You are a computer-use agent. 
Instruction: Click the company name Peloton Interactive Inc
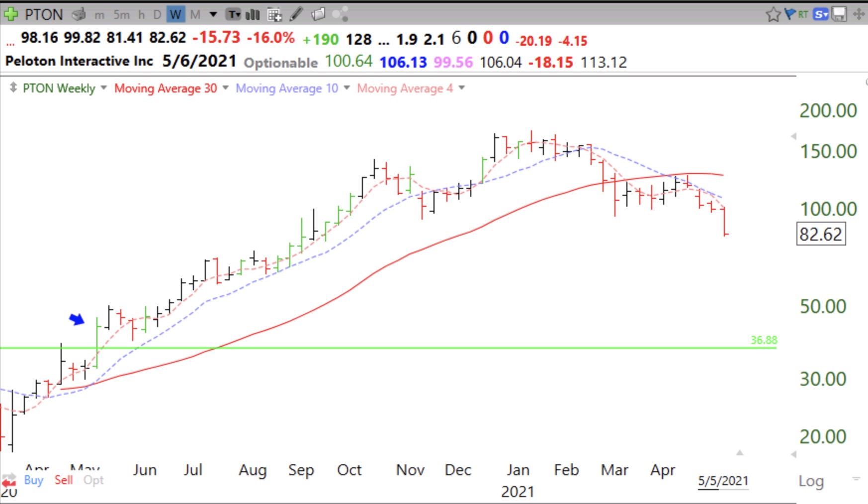[x=79, y=61]
